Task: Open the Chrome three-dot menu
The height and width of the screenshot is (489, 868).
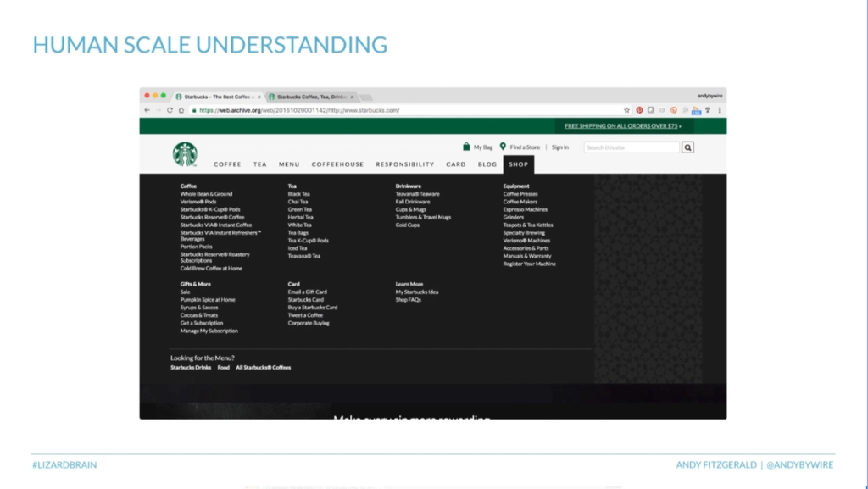Action: point(719,110)
